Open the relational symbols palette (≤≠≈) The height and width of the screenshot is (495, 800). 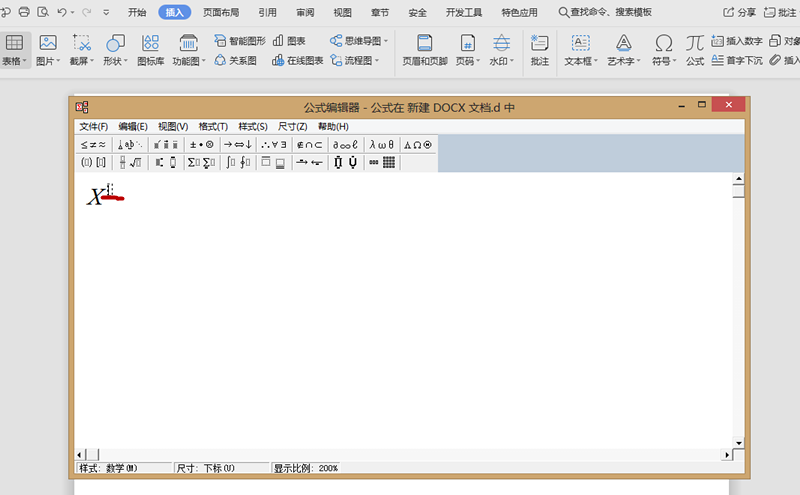pos(93,145)
